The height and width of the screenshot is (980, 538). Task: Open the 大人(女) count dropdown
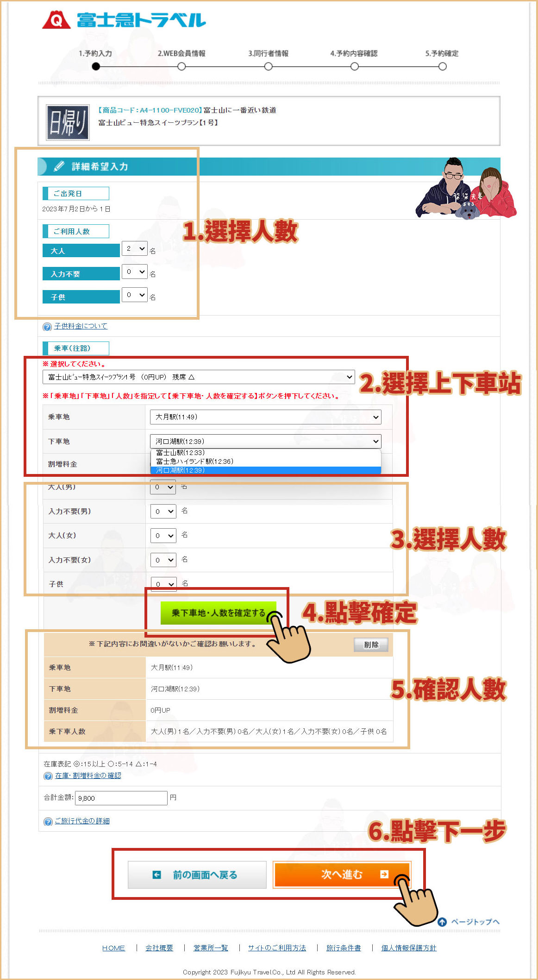(163, 536)
